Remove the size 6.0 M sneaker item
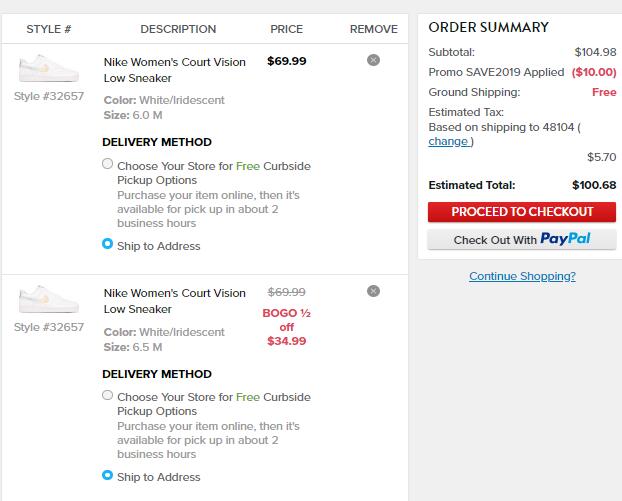Image resolution: width=622 pixels, height=501 pixels. (373, 60)
